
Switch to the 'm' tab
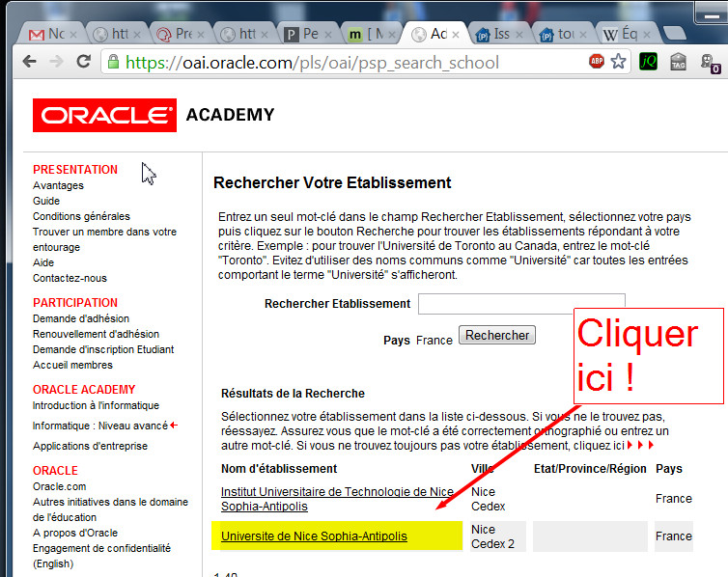click(370, 34)
